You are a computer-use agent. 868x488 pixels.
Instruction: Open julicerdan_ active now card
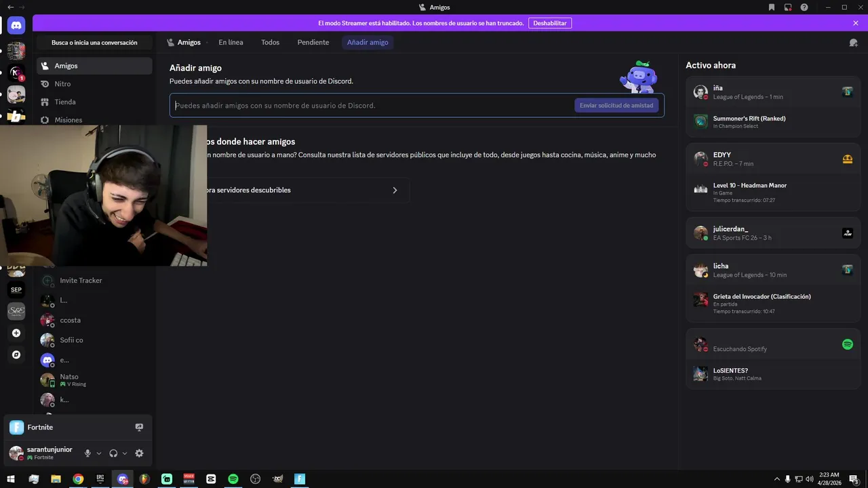[773, 233]
